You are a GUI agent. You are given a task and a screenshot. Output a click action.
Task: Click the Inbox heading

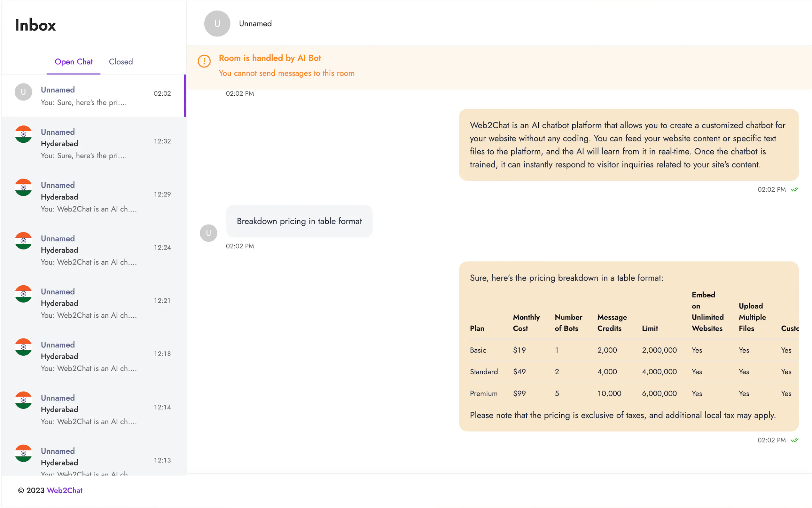35,25
